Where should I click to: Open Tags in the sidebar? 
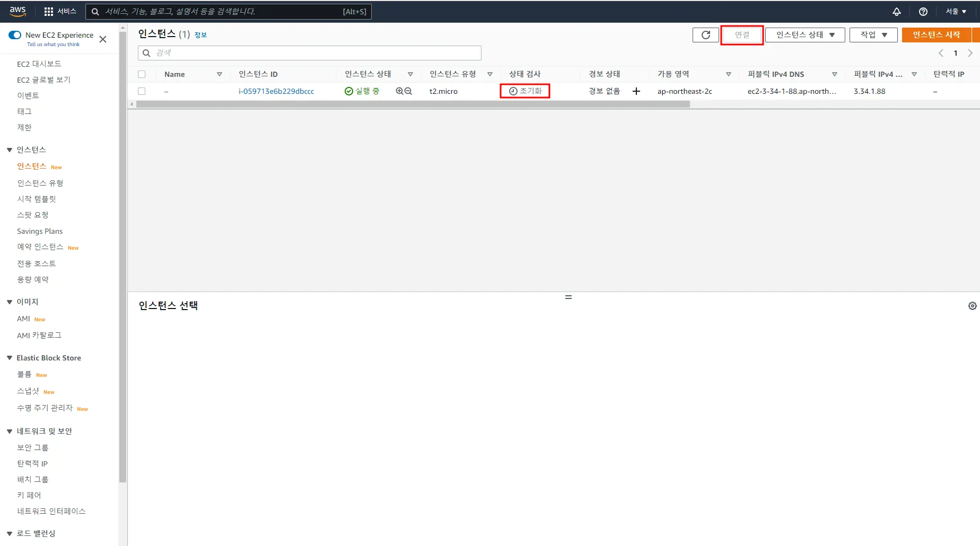pyautogui.click(x=24, y=111)
